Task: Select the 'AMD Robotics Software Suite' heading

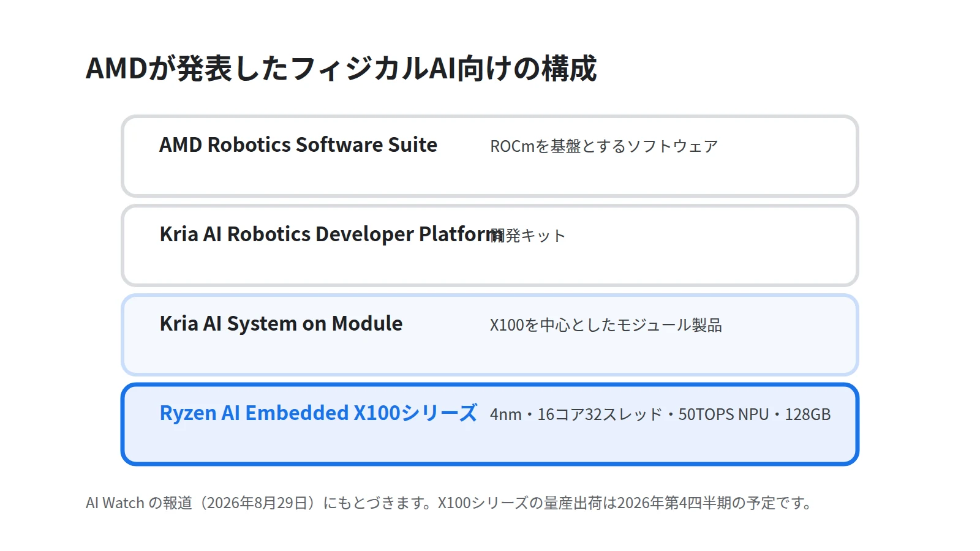Action: 298,145
